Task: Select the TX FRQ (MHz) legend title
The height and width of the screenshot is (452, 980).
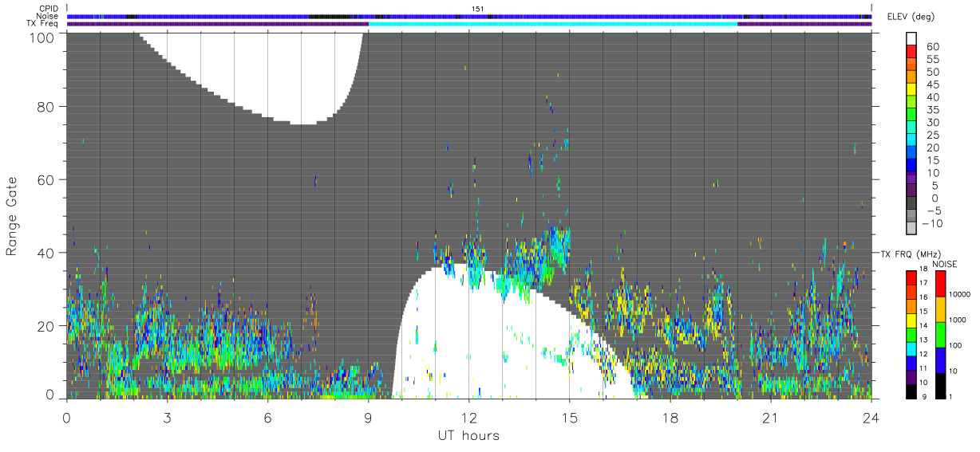Action: (x=910, y=254)
